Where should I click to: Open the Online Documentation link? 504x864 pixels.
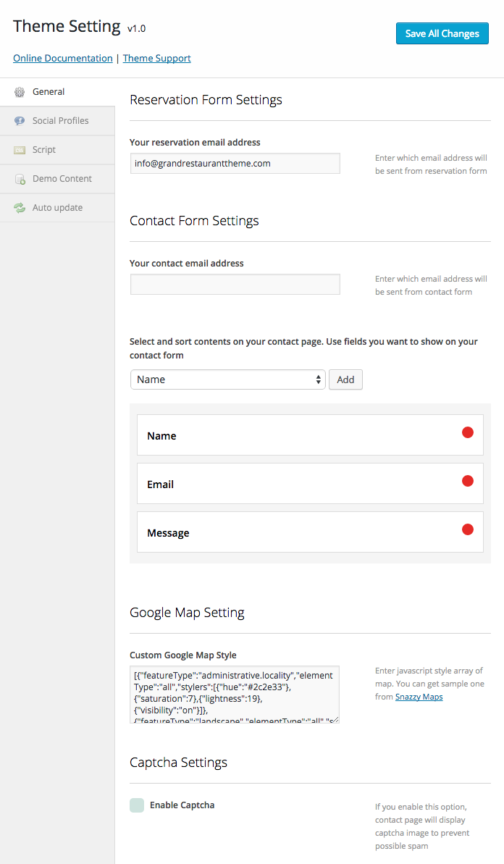tap(63, 58)
